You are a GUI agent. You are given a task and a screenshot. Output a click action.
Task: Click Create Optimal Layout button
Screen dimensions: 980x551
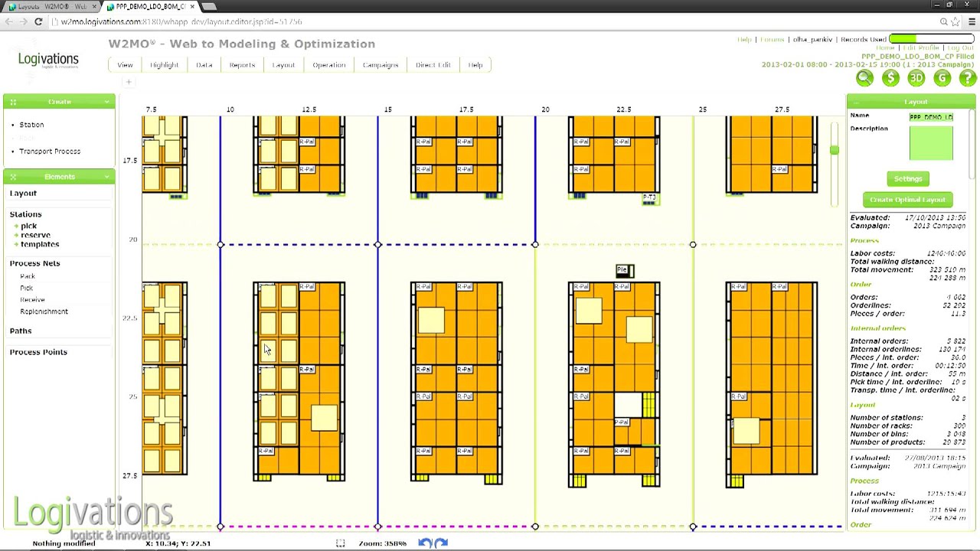(x=907, y=200)
